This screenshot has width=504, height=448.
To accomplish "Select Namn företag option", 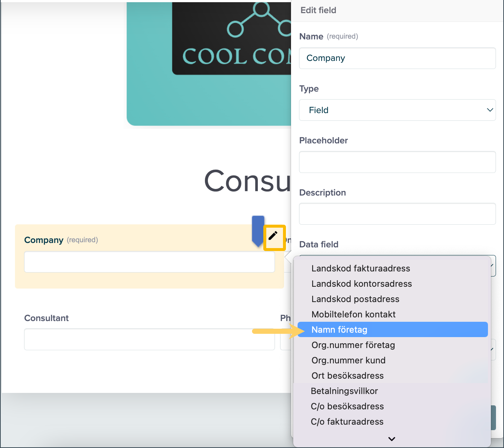I will point(393,329).
